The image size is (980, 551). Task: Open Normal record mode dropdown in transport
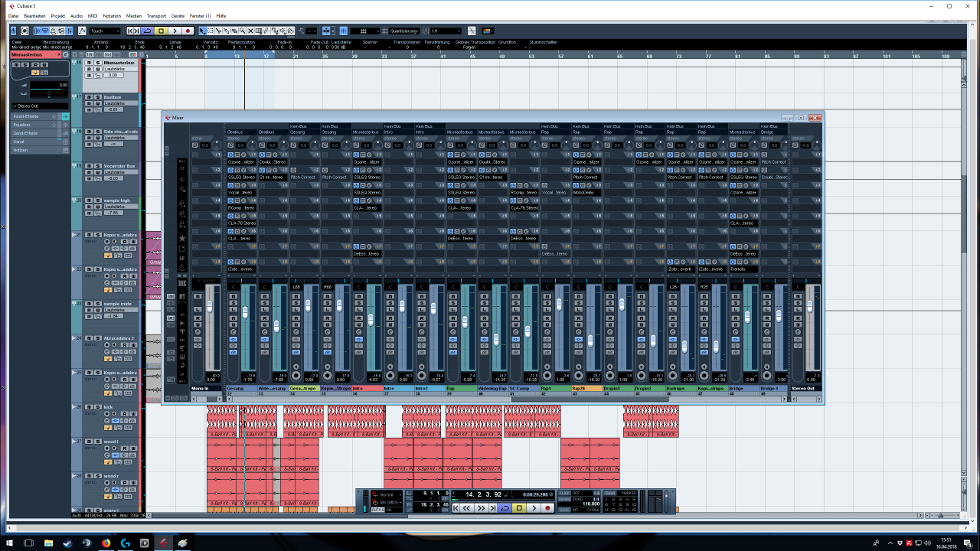pos(387,494)
